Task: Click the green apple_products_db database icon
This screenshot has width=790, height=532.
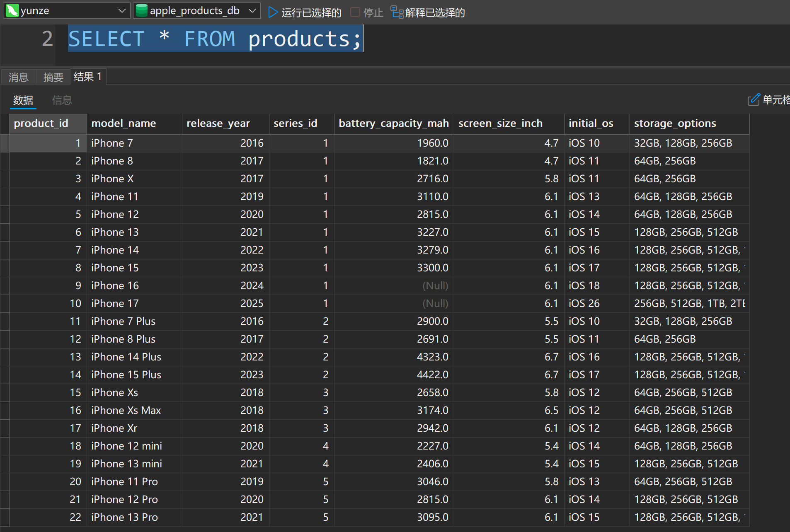Action: point(142,11)
